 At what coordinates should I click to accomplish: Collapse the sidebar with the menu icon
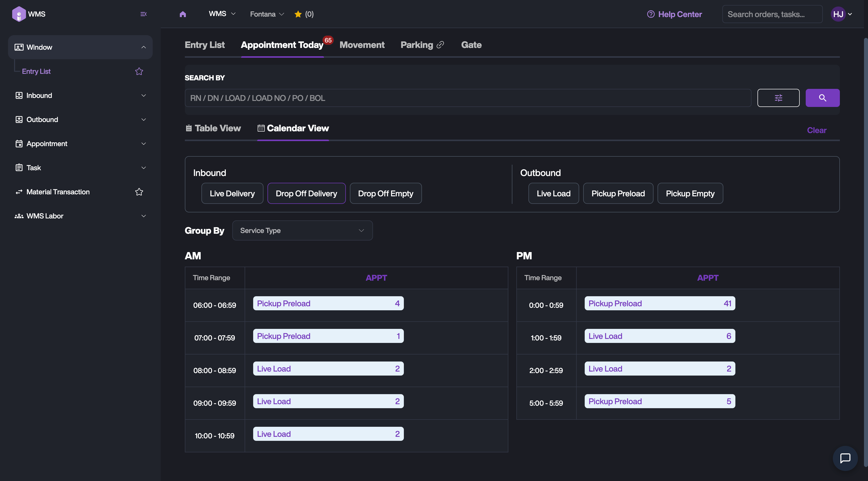tap(143, 14)
